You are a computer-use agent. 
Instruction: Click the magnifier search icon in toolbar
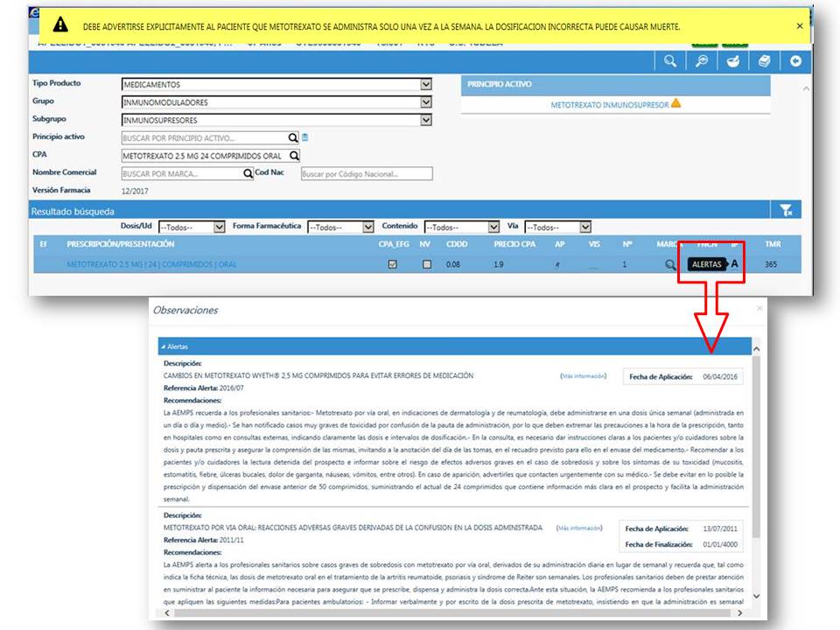669,61
